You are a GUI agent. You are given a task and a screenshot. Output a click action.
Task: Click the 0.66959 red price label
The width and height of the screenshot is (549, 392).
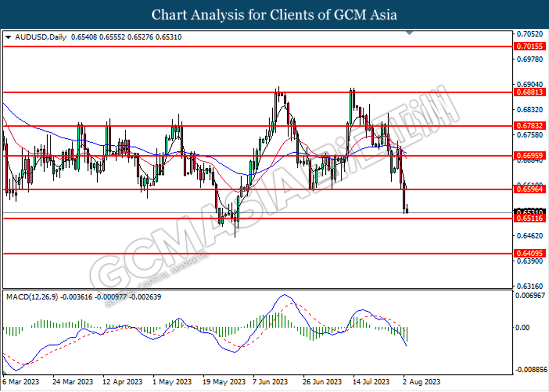click(x=529, y=156)
